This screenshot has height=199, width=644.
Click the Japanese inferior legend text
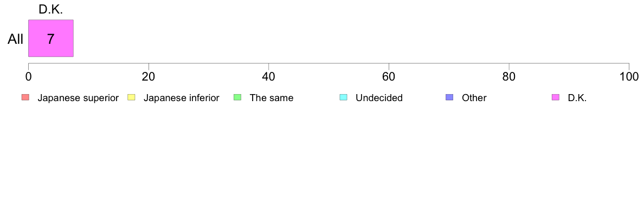click(181, 98)
